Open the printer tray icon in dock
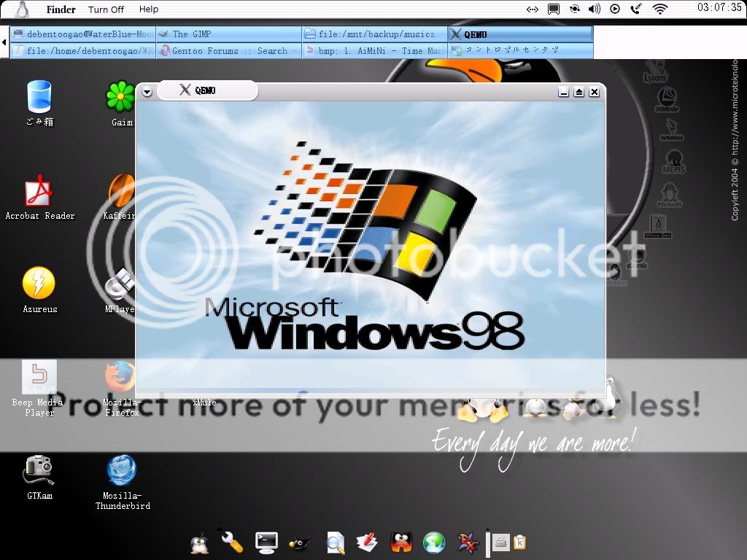The height and width of the screenshot is (560, 747). (500, 542)
